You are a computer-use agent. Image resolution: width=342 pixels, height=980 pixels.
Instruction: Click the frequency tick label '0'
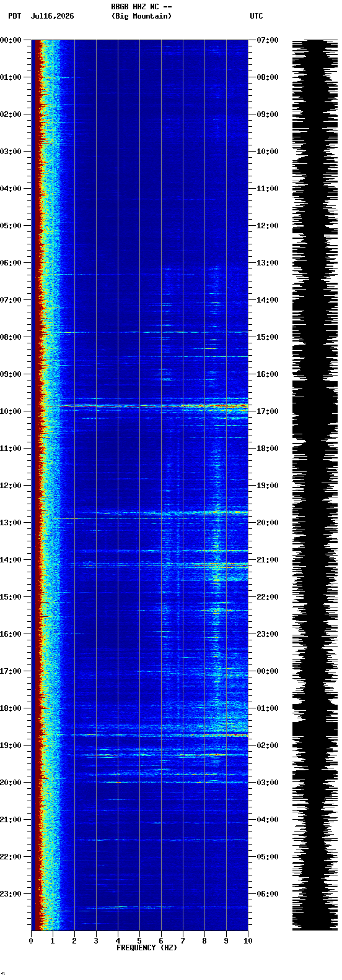pos(31,941)
